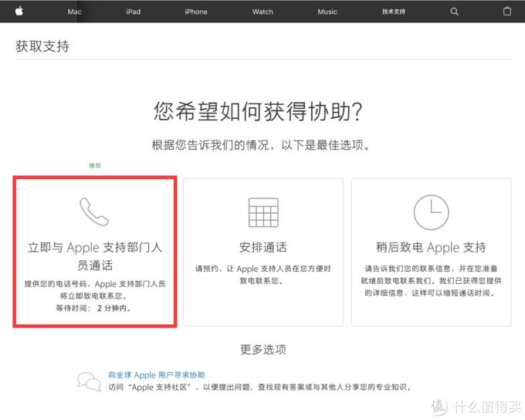Open the iPad menu item
This screenshot has width=525, height=420.
point(133,12)
